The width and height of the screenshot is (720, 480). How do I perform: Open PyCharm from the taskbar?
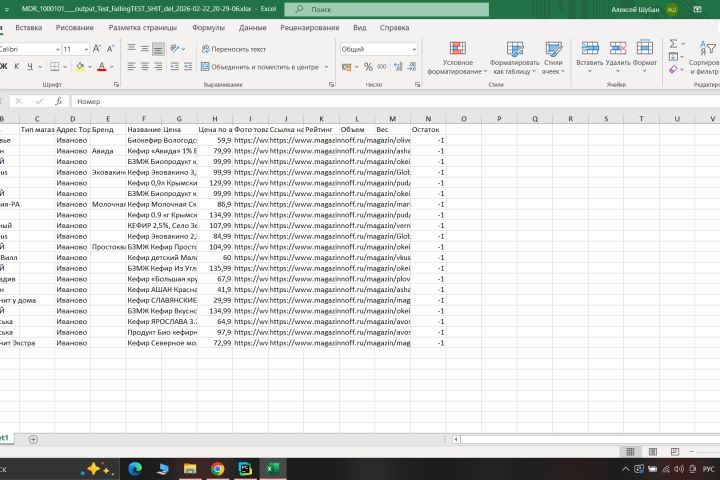point(245,469)
